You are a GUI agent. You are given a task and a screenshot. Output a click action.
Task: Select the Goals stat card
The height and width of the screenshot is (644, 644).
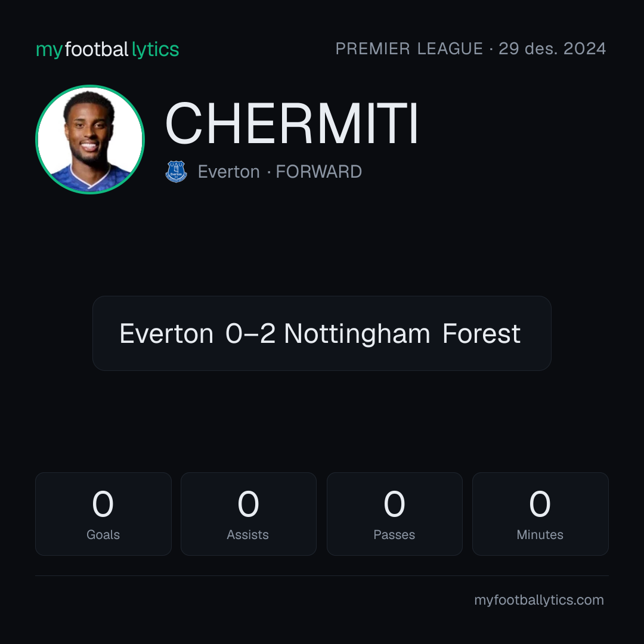(x=103, y=514)
